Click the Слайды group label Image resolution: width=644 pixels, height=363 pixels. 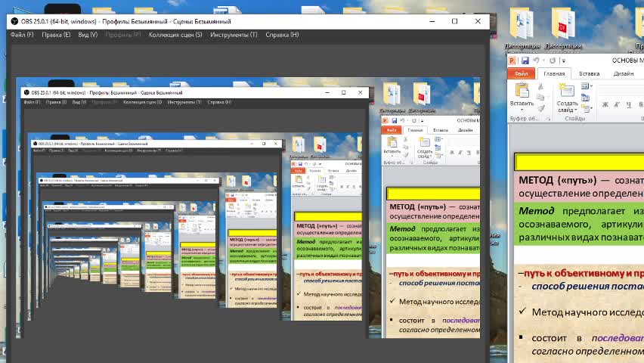[x=574, y=119]
